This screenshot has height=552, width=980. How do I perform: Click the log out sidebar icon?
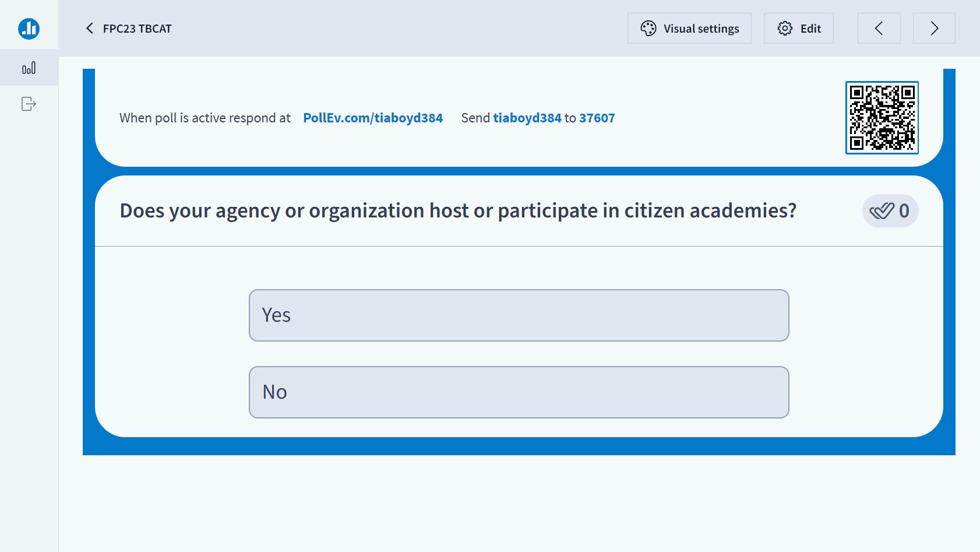29,104
